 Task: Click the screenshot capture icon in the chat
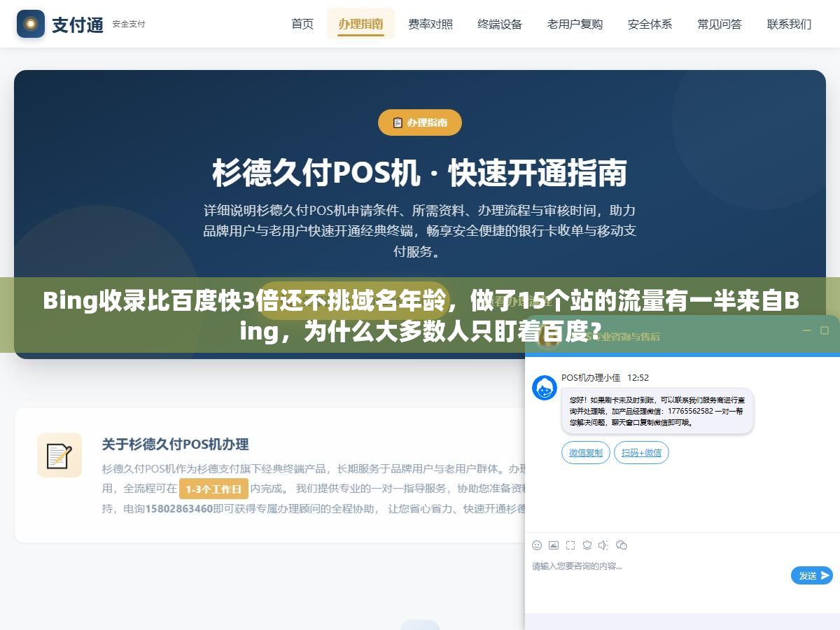click(570, 545)
